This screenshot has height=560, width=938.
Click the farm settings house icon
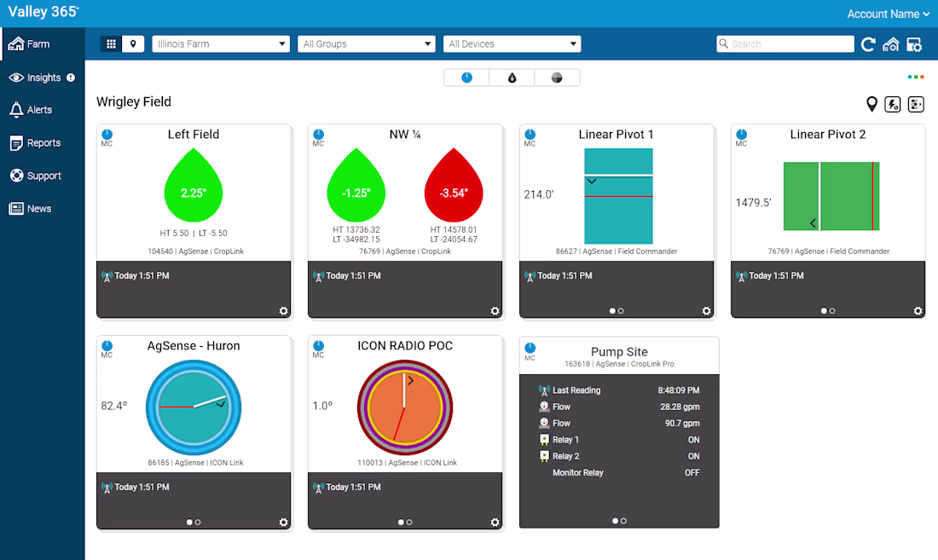pos(891,44)
